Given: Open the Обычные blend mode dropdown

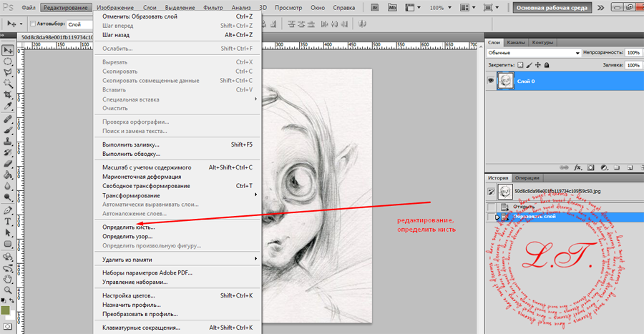Looking at the screenshot, I should 534,52.
